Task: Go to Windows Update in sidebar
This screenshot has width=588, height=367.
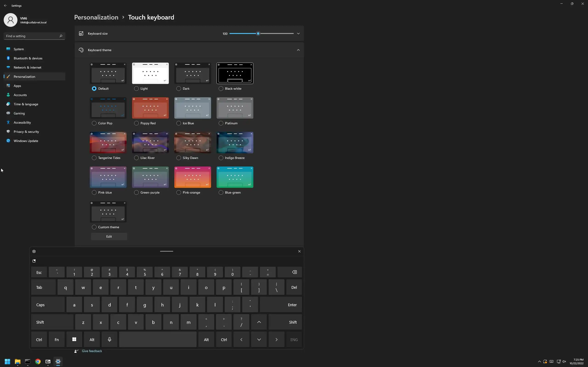Action: point(26,141)
